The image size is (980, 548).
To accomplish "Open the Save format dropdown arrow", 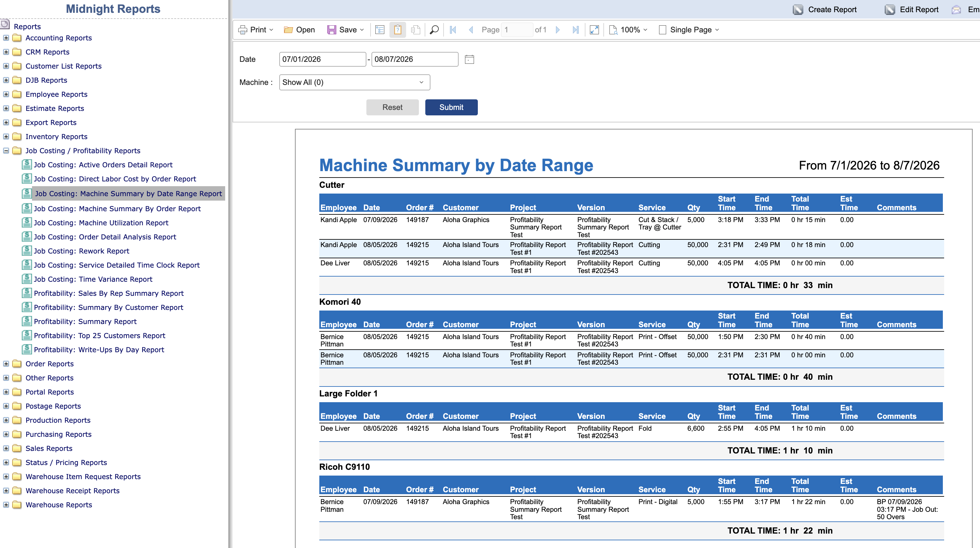I will coord(362,30).
